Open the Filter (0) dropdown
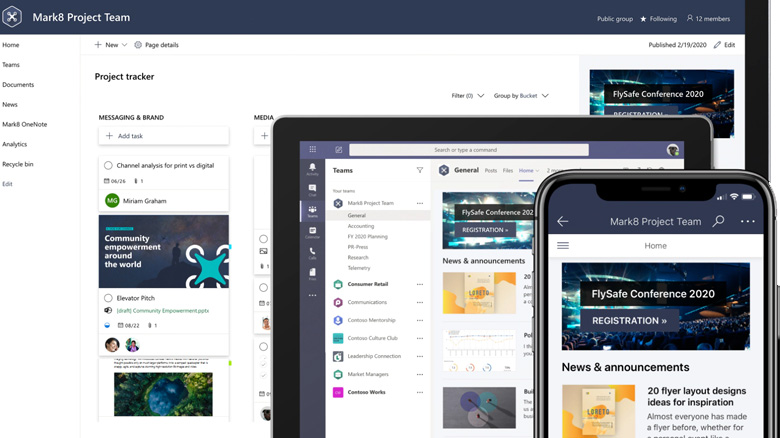This screenshot has height=438, width=780. [467, 96]
